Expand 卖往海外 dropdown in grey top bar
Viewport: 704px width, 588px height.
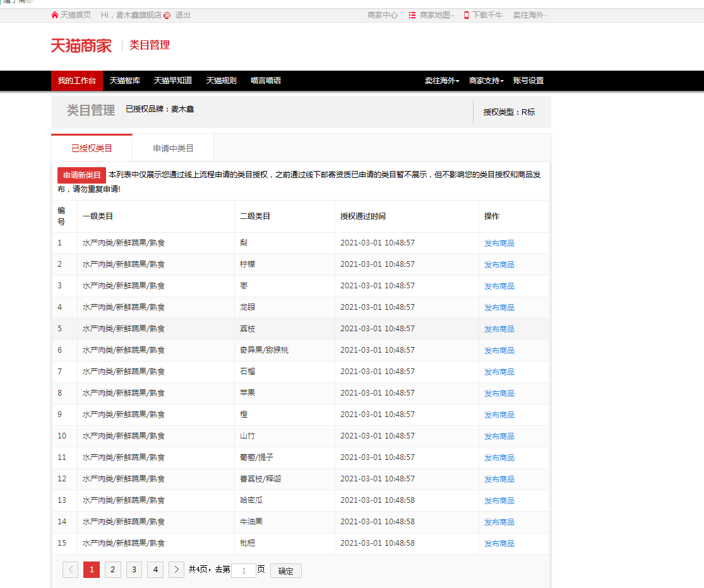[530, 15]
